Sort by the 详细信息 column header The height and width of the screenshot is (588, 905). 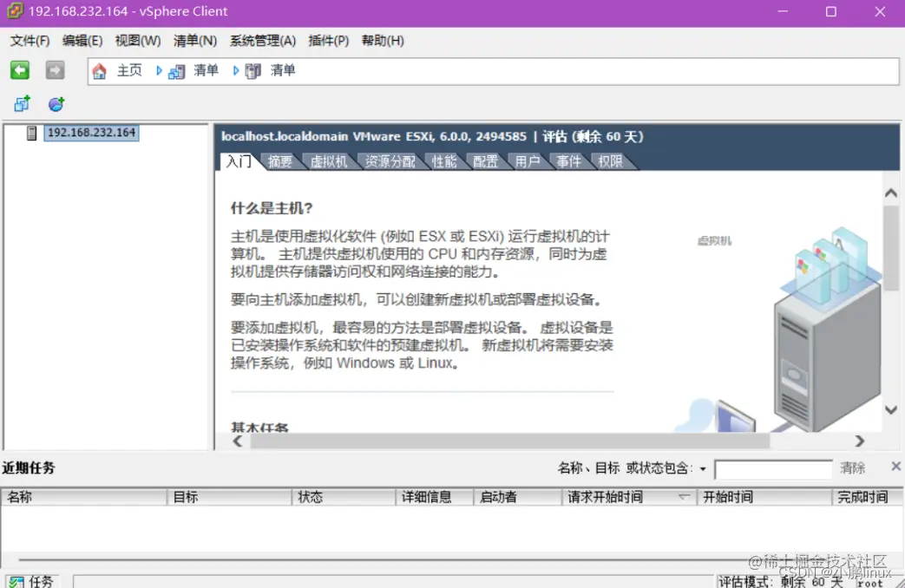tap(435, 497)
